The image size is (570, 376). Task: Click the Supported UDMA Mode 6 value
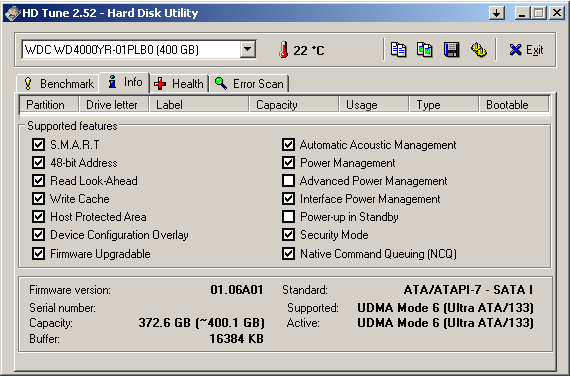pyautogui.click(x=445, y=308)
